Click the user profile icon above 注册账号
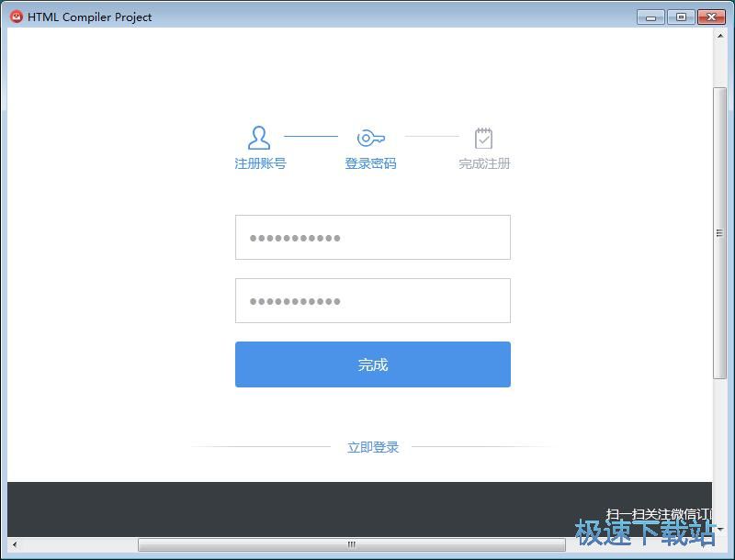The width and height of the screenshot is (735, 560). [x=259, y=138]
